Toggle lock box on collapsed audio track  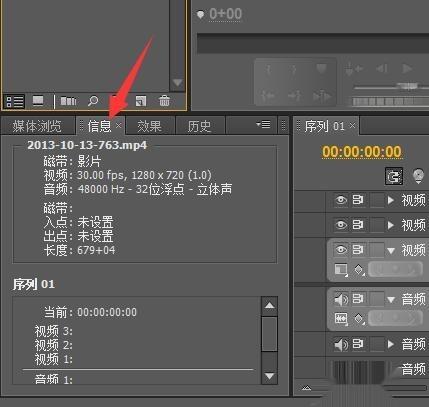377,344
